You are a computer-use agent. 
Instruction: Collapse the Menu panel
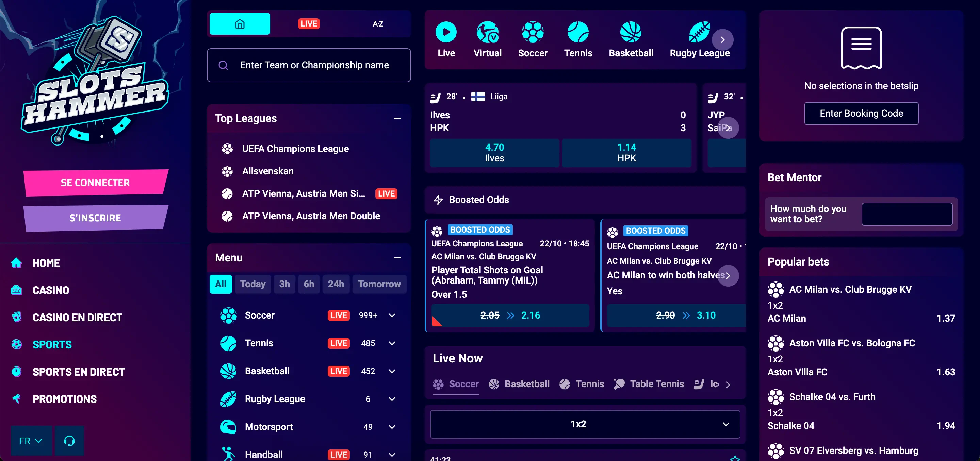point(397,258)
